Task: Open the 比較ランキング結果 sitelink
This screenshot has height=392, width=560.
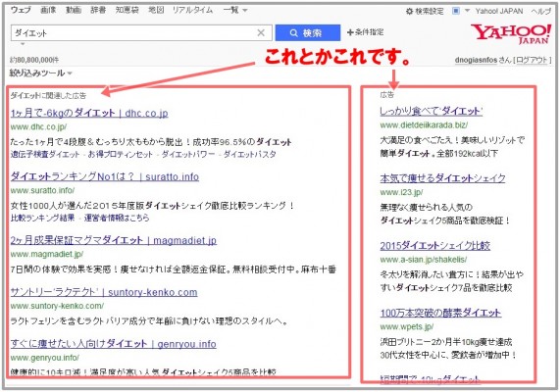Action: click(42, 218)
